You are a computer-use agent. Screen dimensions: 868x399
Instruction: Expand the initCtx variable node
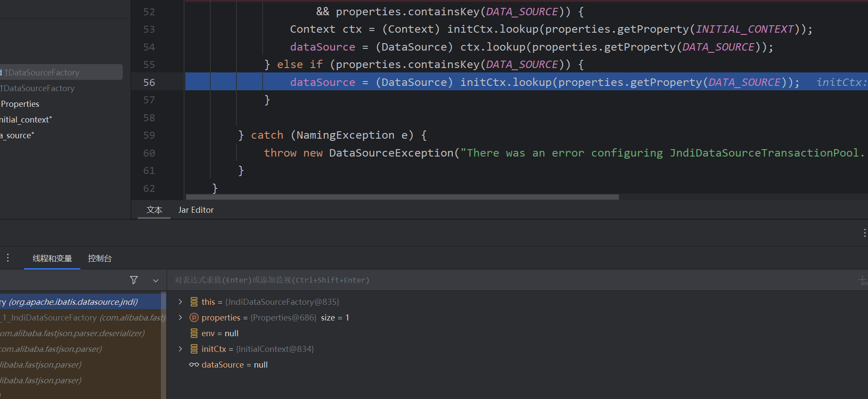coord(180,349)
